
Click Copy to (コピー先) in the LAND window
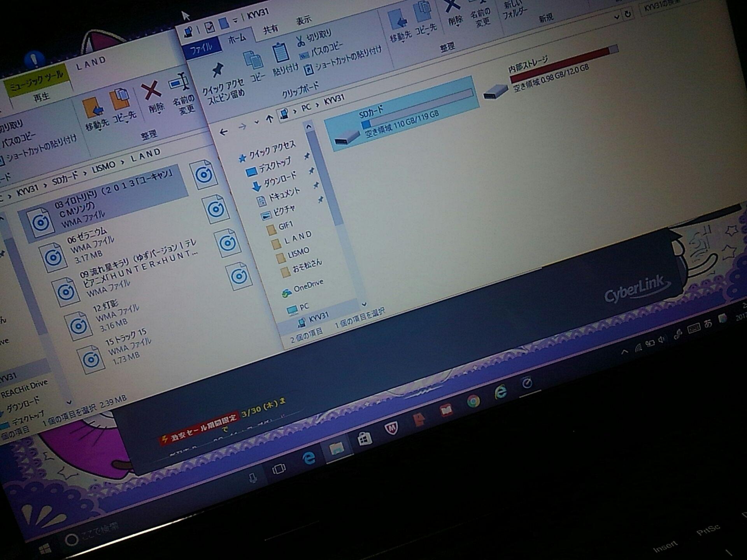(122, 105)
